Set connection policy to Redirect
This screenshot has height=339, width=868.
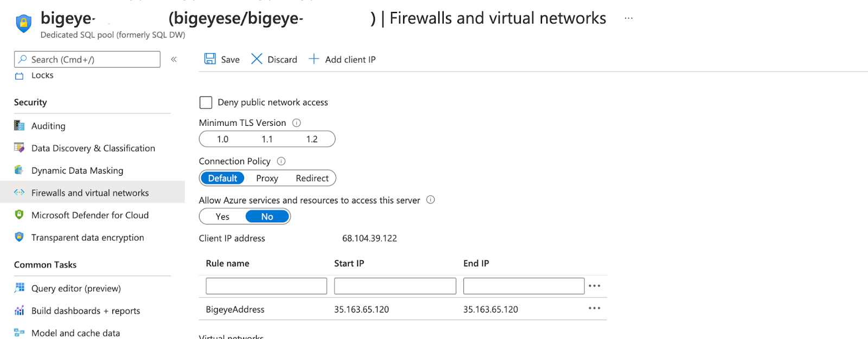(x=312, y=178)
